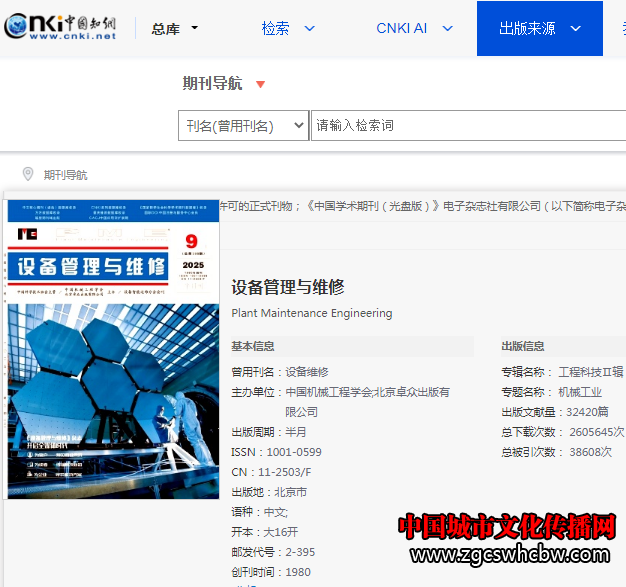Image resolution: width=626 pixels, height=587 pixels.
Task: Expand the chevron inside 出版来源 tab
Action: point(575,29)
